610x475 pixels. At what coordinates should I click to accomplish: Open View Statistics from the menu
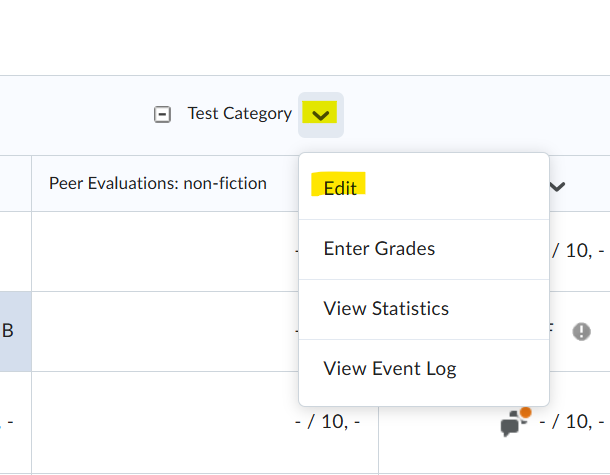point(386,308)
